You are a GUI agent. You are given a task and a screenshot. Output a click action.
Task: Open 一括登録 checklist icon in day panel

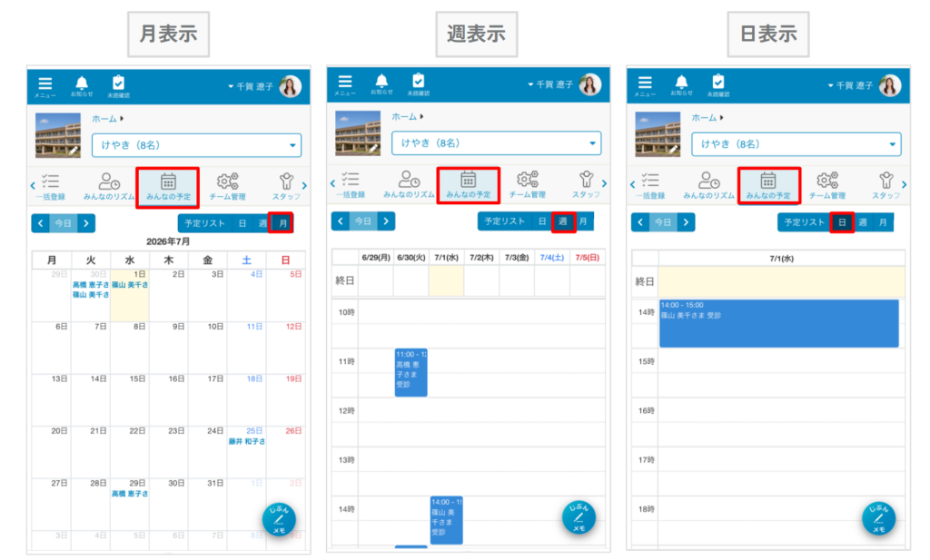click(650, 185)
